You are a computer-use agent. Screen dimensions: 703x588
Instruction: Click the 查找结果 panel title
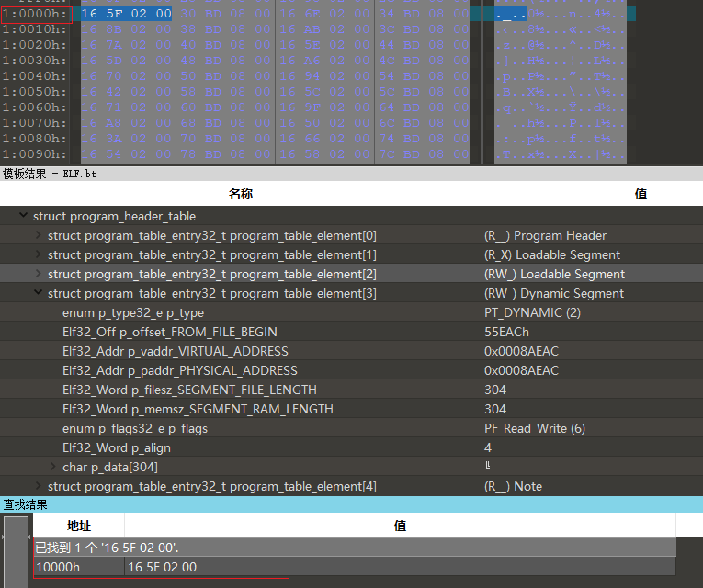[x=25, y=504]
